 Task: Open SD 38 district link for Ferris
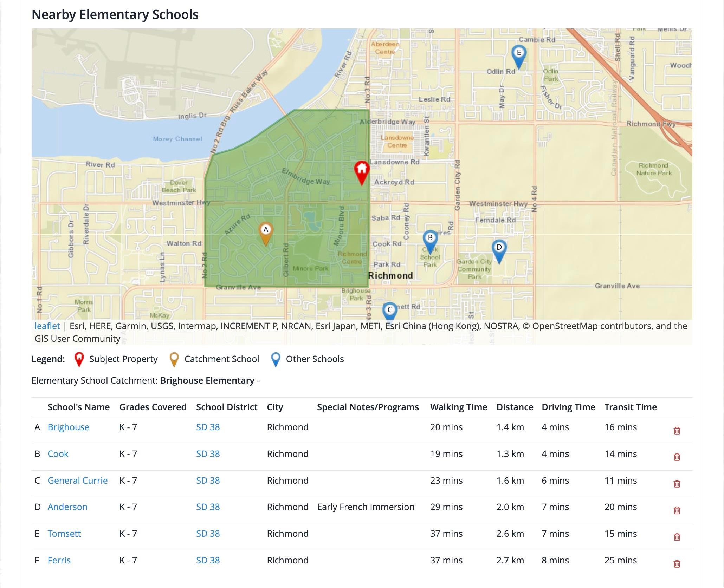coord(208,560)
